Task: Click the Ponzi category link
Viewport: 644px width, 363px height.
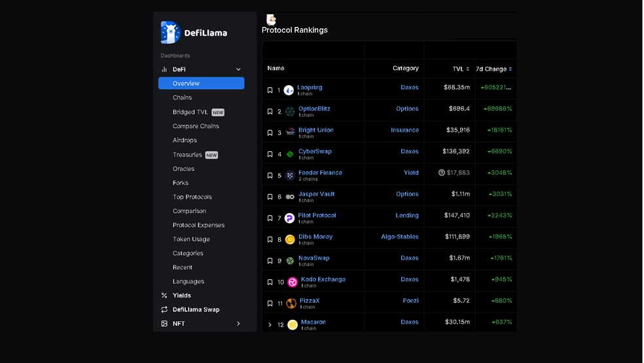Action: click(410, 301)
